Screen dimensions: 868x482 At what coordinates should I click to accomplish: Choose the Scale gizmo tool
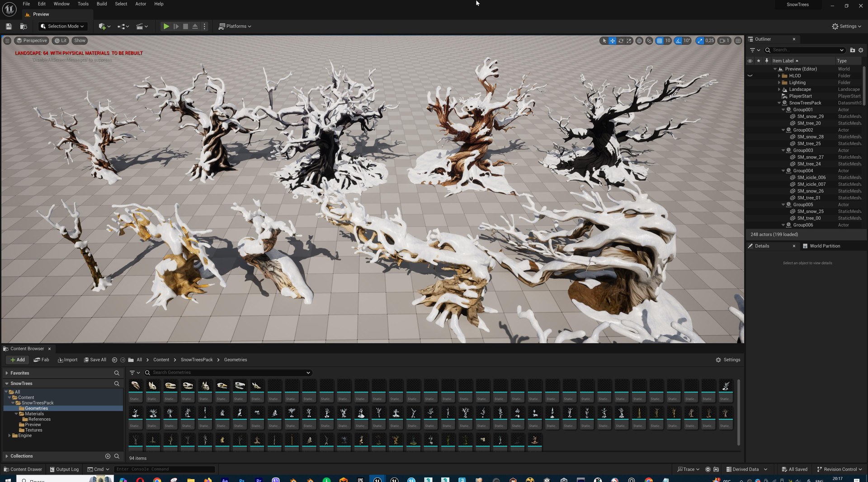click(629, 41)
